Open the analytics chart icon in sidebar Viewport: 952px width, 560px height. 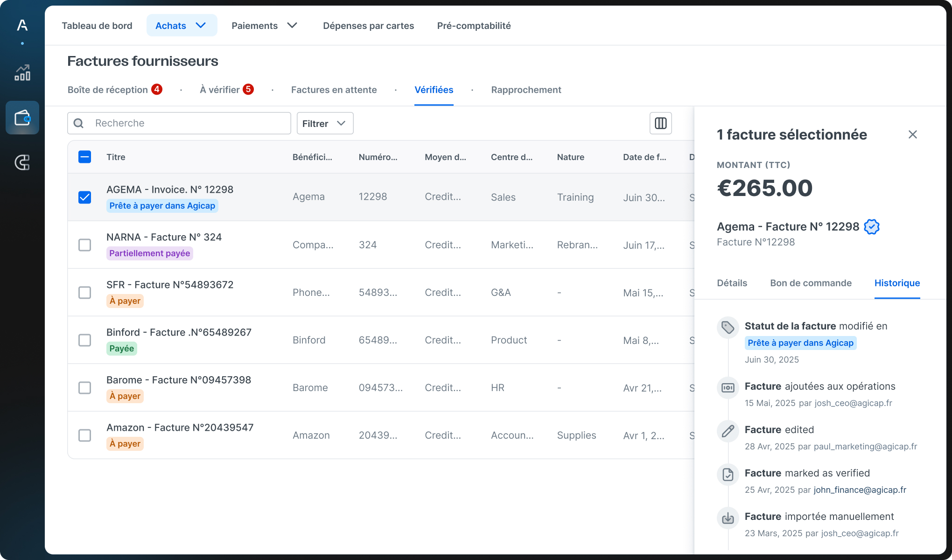coord(22,73)
